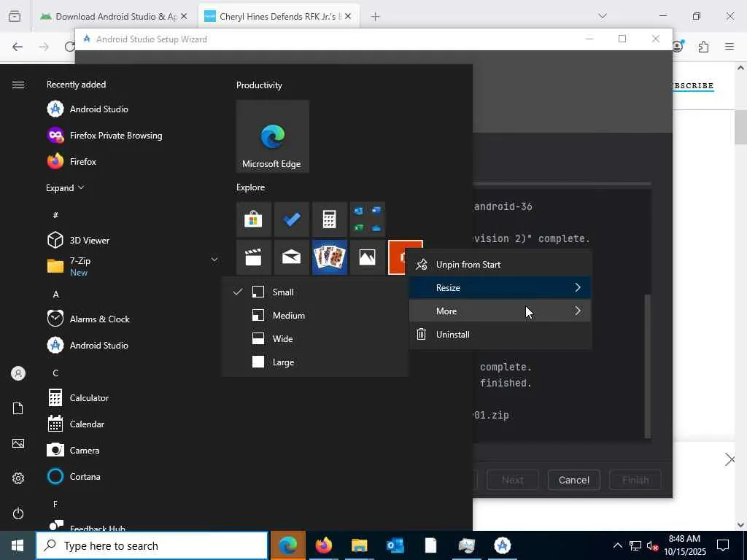Open Calculator tile in Explore group
The height and width of the screenshot is (560, 747).
(x=329, y=219)
